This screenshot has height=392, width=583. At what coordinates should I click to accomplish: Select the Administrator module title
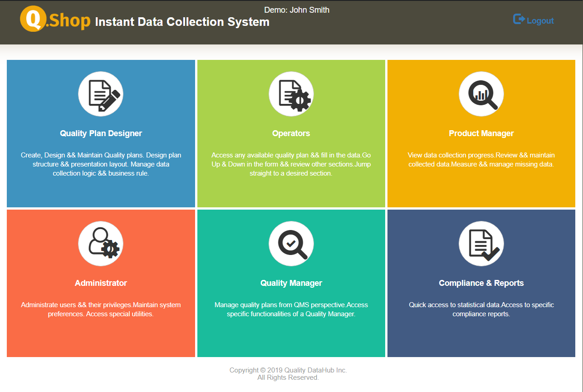101,283
